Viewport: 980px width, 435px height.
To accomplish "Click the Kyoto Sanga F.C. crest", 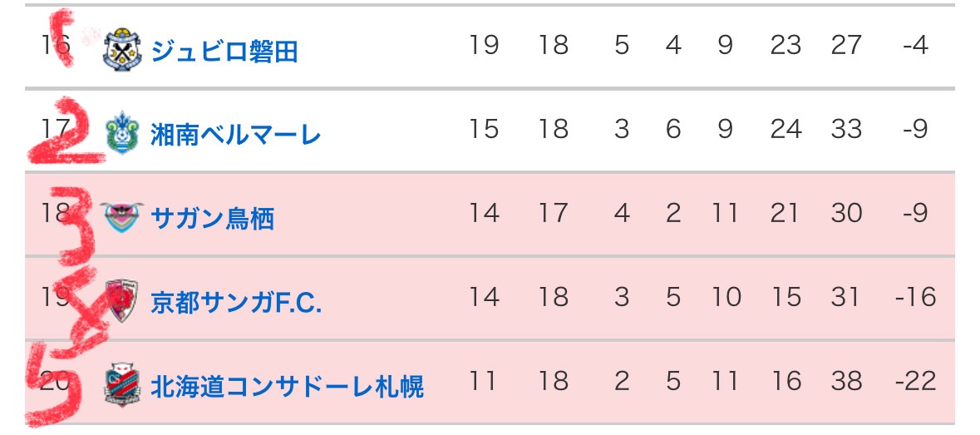I will [122, 300].
